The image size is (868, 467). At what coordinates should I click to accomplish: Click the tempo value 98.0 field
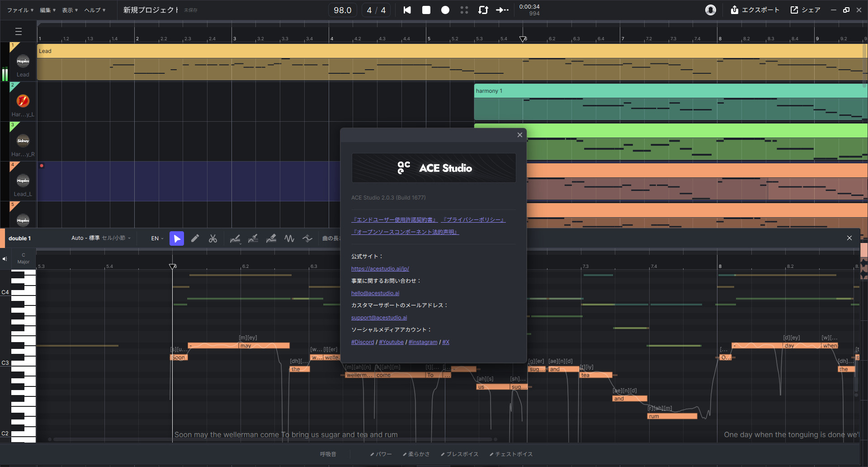342,10
